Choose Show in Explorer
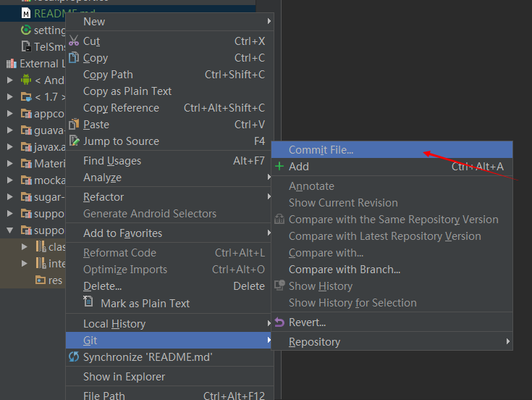The height and width of the screenshot is (400, 532). 124,377
